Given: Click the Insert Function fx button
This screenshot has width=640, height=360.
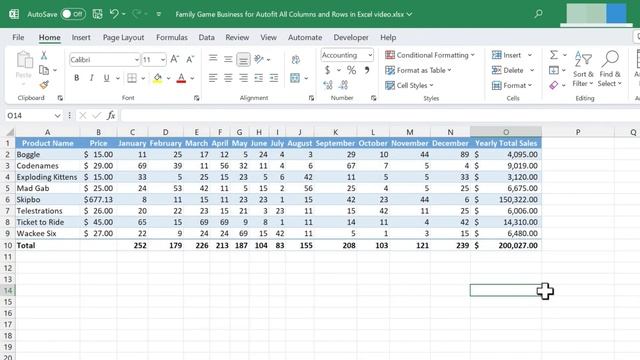Looking at the screenshot, I should coord(111,116).
